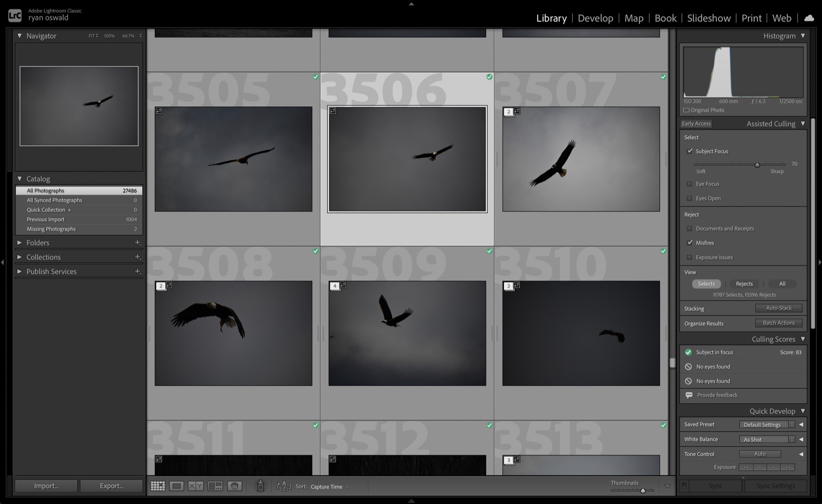Screen dimensions: 822x504
Task: Open toolbar content options triangle
Action: (x=667, y=486)
